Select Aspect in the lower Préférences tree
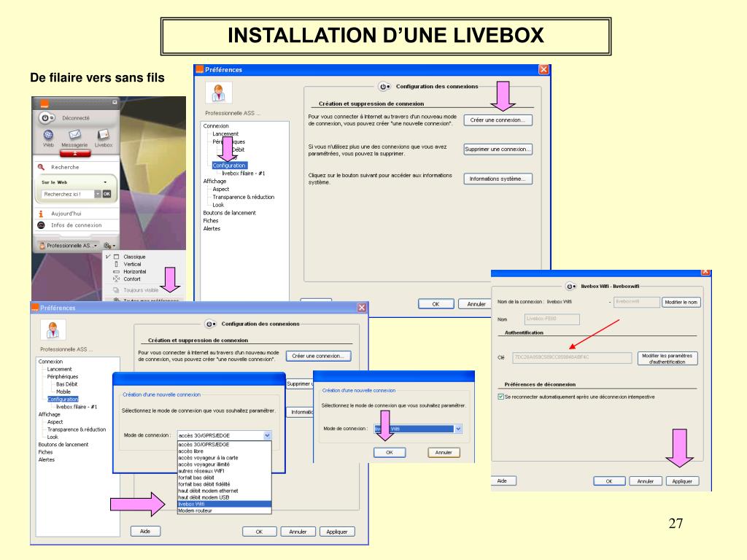Screen dimensions: 747x560 click(x=55, y=422)
